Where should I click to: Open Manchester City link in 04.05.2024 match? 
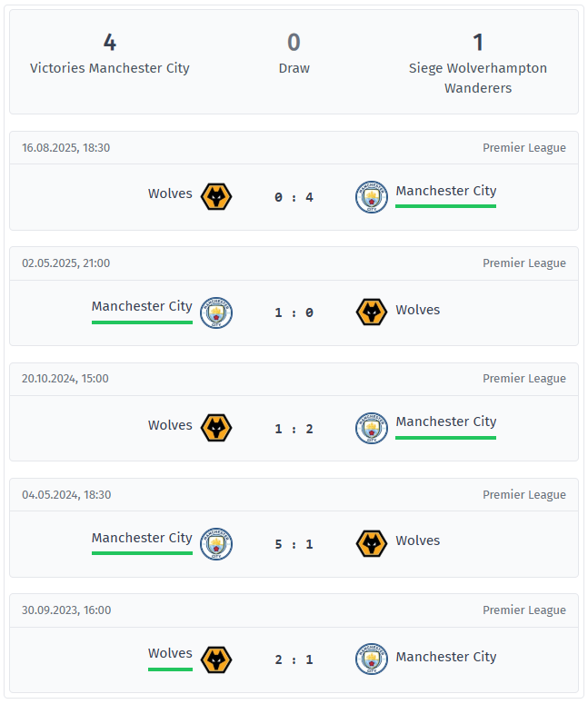pyautogui.click(x=142, y=538)
